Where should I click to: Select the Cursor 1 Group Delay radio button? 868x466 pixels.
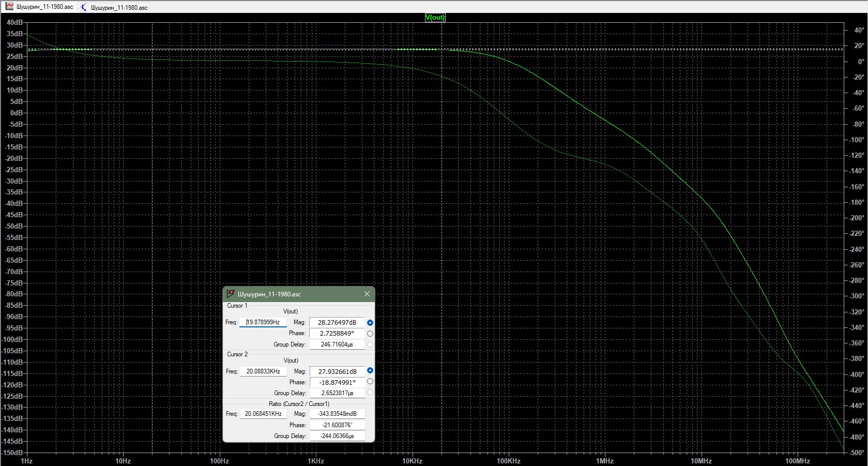370,344
